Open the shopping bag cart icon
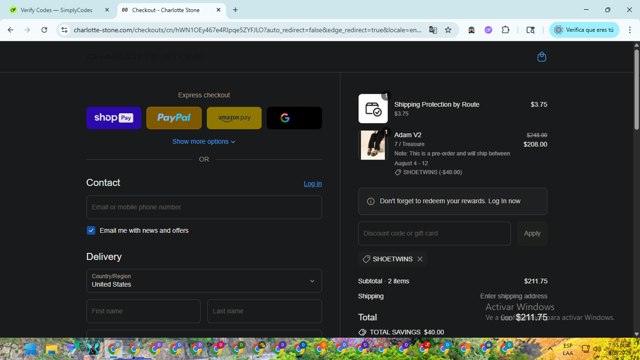The width and height of the screenshot is (640, 360). point(541,57)
